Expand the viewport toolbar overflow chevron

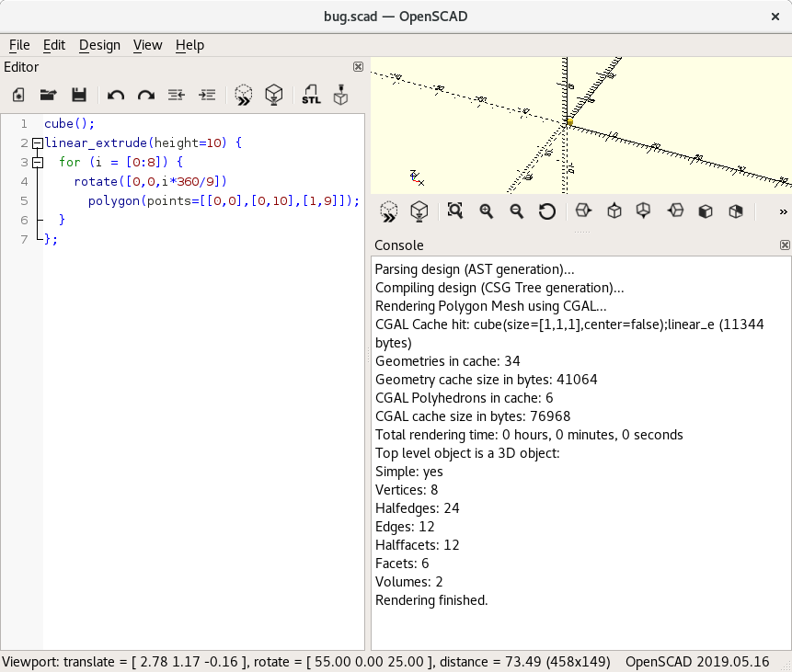pos(783,211)
